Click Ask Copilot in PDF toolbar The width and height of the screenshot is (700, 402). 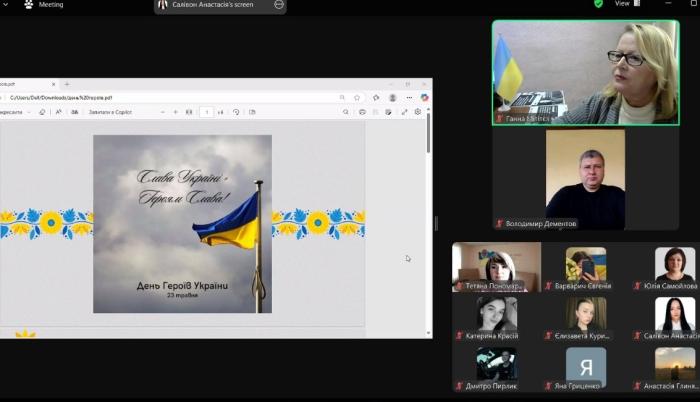[x=110, y=112]
